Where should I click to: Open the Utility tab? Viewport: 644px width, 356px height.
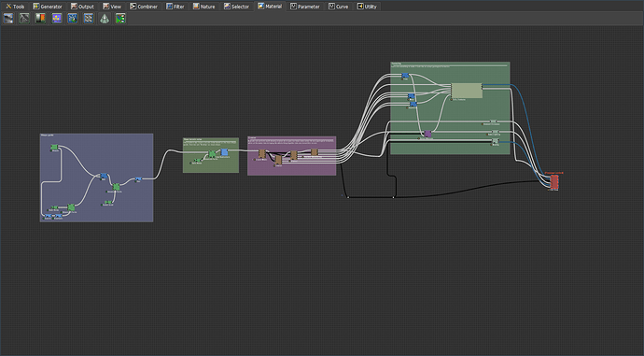[367, 7]
